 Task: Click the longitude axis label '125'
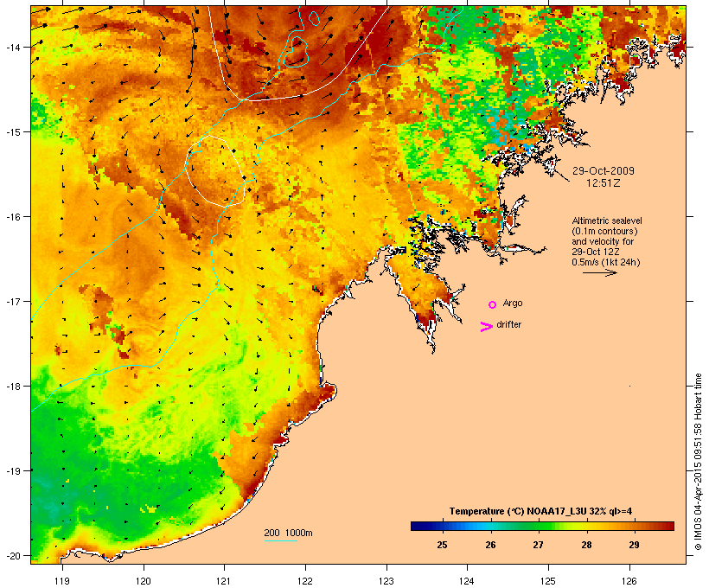[548, 581]
